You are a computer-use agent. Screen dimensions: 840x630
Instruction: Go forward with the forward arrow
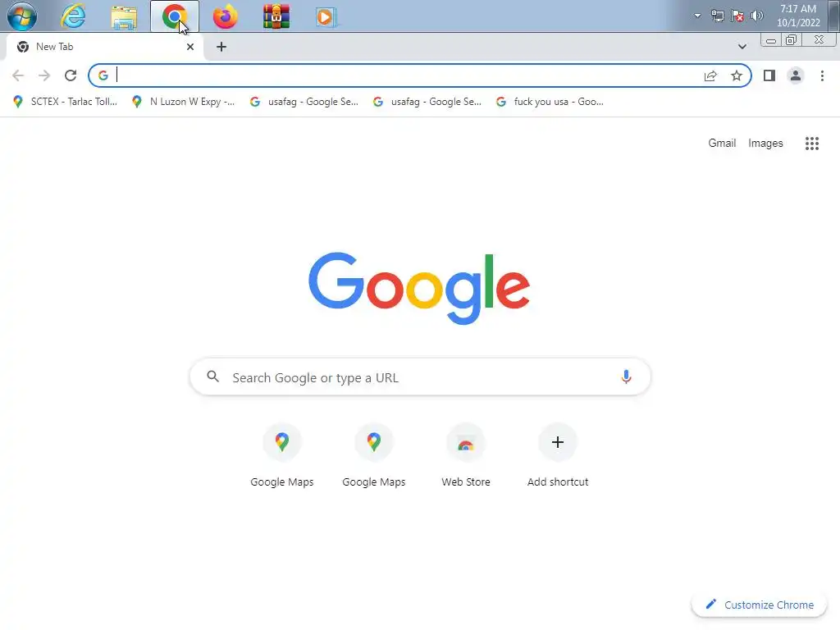click(44, 75)
